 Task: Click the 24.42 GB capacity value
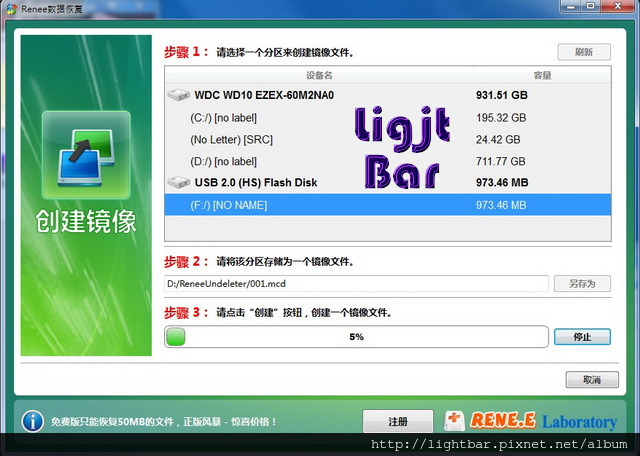pos(498,140)
